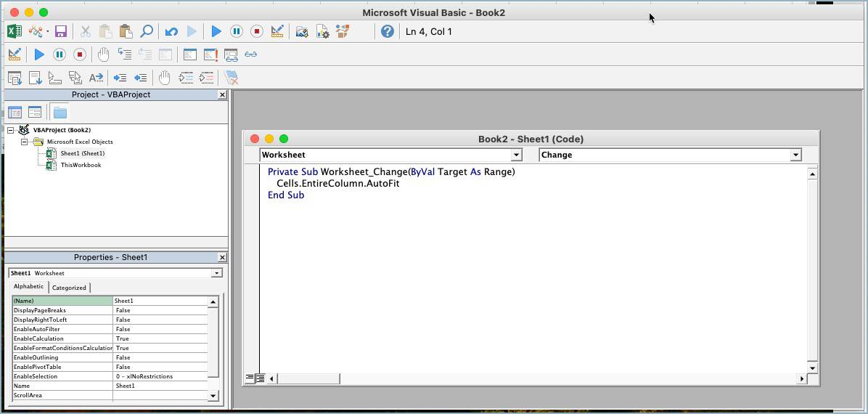Click the code window horizontal scrollbar thumb
868x414 pixels.
308,378
